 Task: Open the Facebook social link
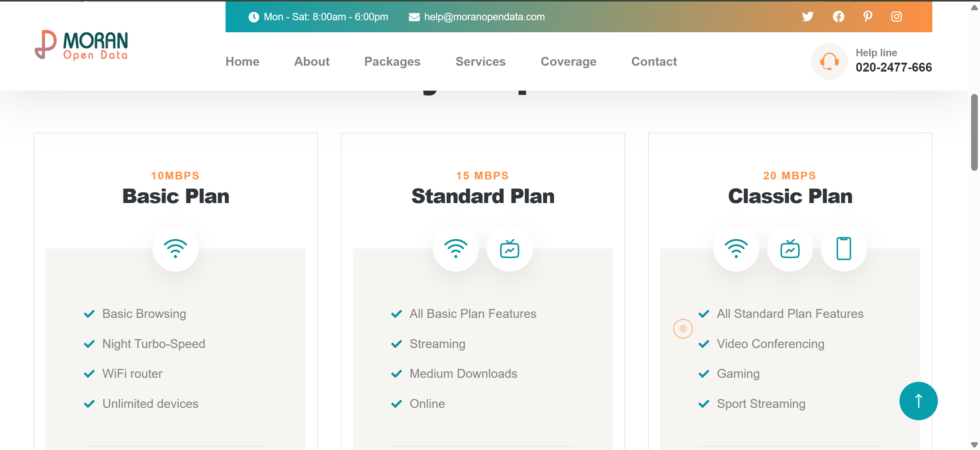tap(838, 17)
